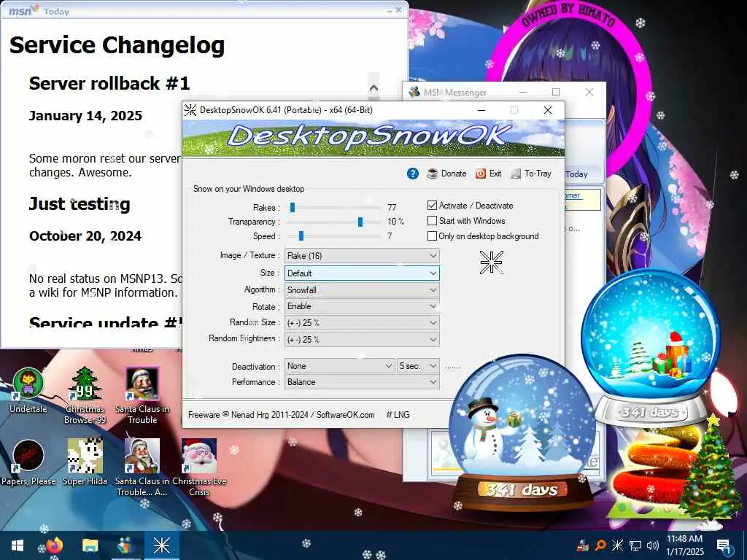Image resolution: width=747 pixels, height=560 pixels.
Task: Click the Server rollback #1 heading
Action: 109,83
